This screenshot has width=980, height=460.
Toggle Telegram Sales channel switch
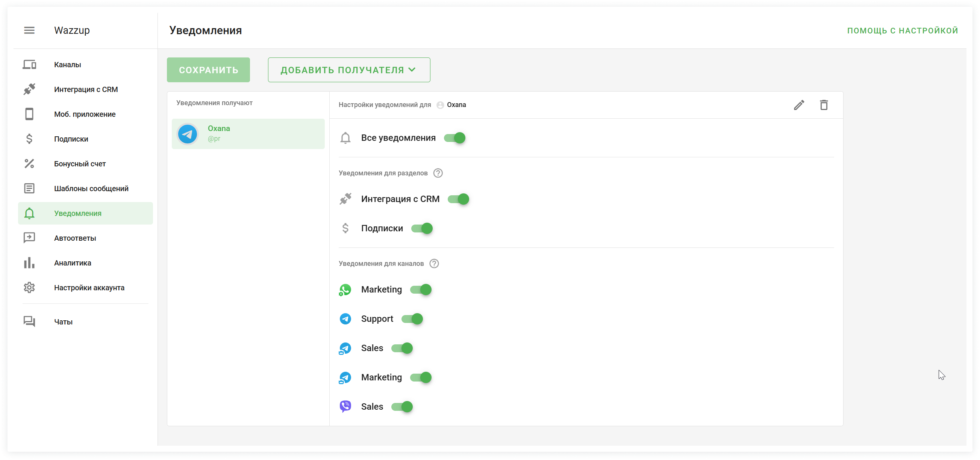pyautogui.click(x=402, y=348)
